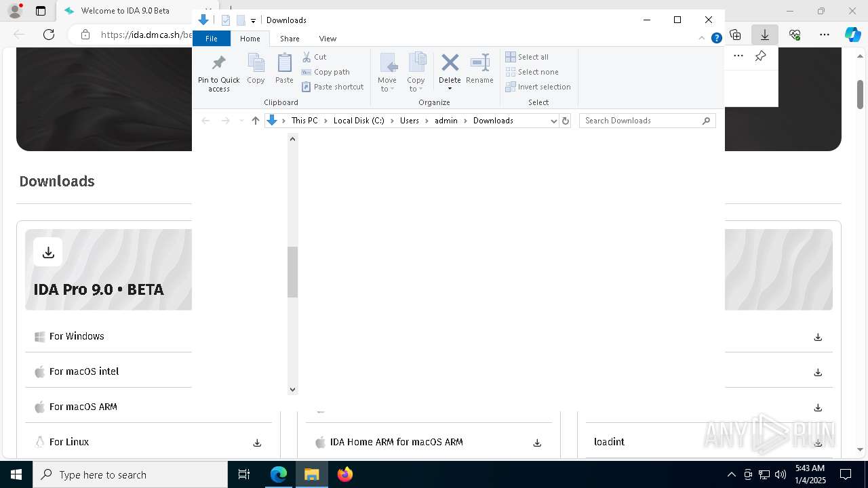This screenshot has width=868, height=488.
Task: Click the Search Downloads field
Action: pos(648,121)
